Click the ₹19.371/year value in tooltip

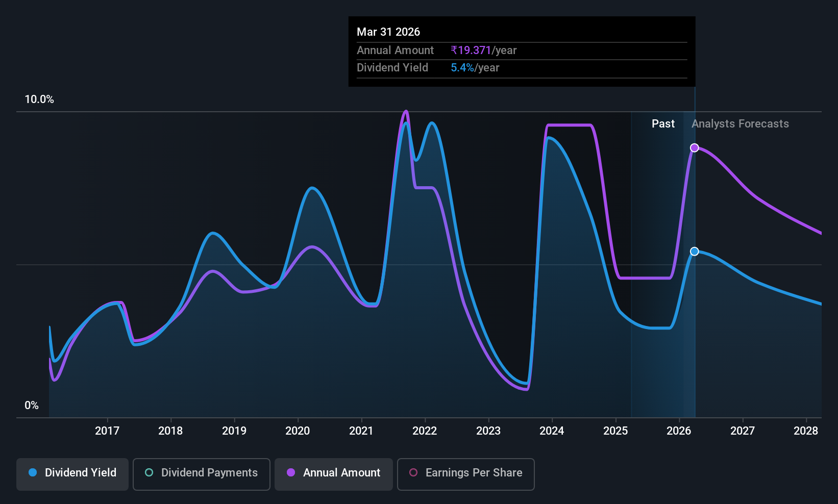pos(483,51)
